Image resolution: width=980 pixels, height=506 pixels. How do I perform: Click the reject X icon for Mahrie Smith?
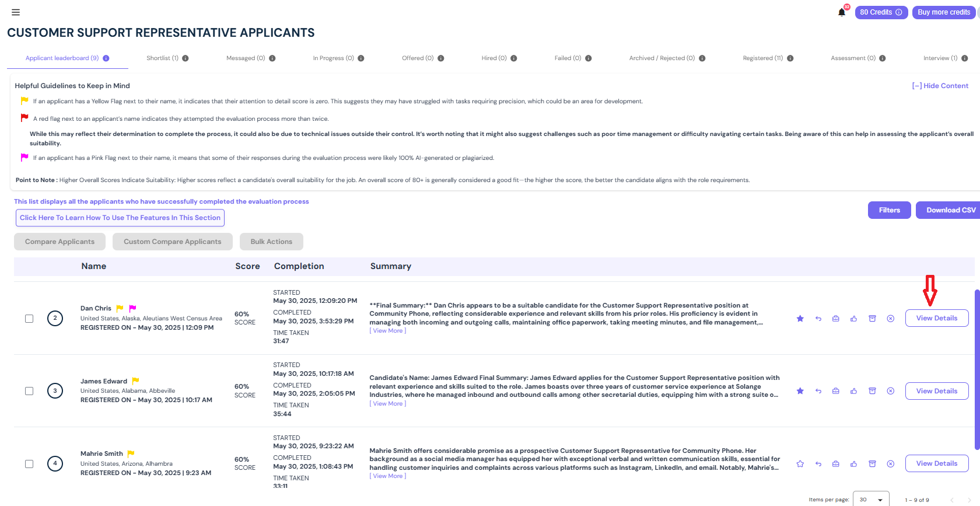tap(891, 464)
